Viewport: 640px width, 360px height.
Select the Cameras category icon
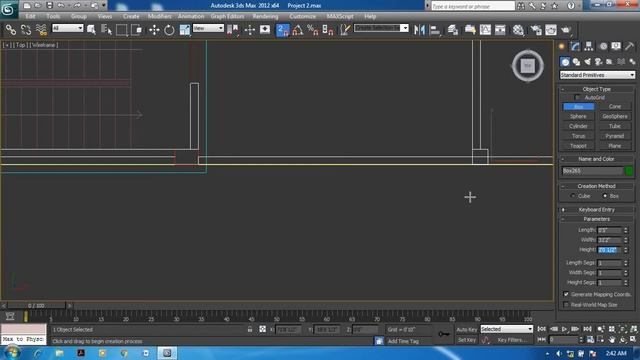(598, 62)
